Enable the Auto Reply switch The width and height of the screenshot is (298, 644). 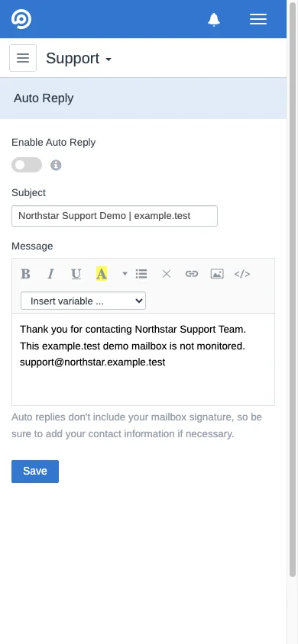[27, 165]
